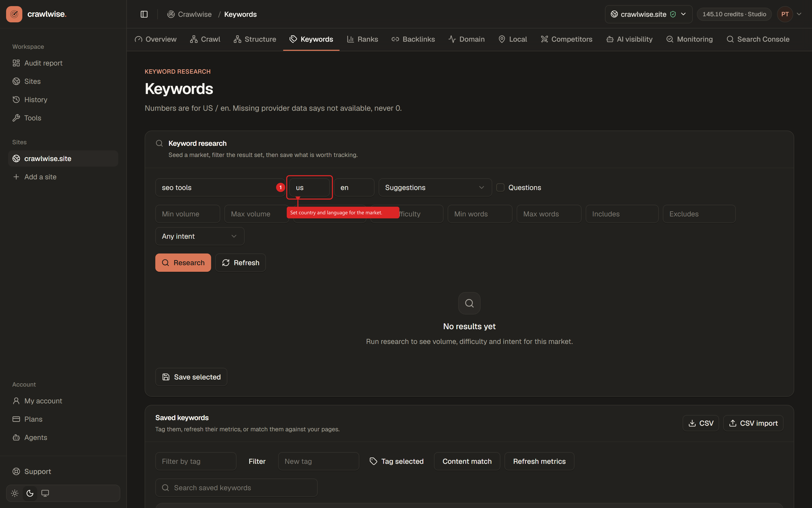Open My account in the sidebar
812x508 pixels.
point(63,401)
